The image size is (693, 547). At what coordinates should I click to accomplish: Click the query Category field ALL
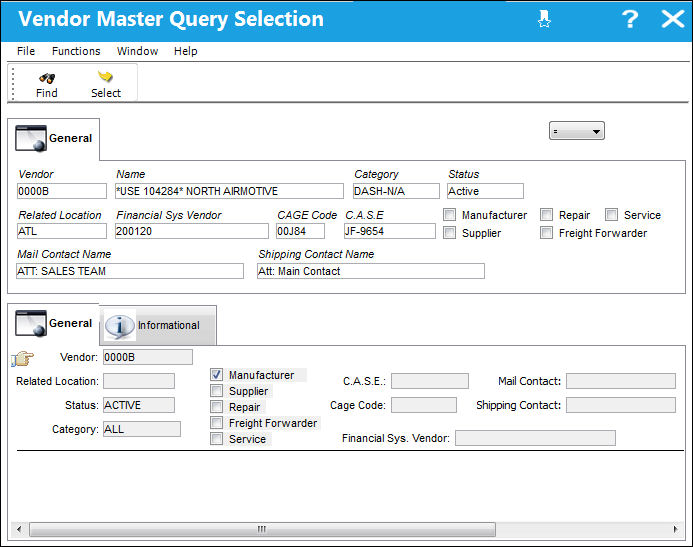[x=142, y=429]
